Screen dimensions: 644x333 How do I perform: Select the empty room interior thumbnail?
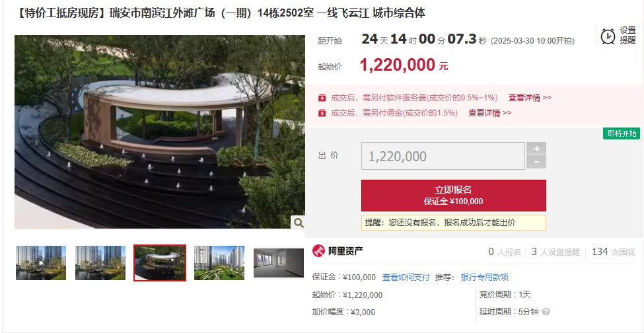(x=279, y=263)
